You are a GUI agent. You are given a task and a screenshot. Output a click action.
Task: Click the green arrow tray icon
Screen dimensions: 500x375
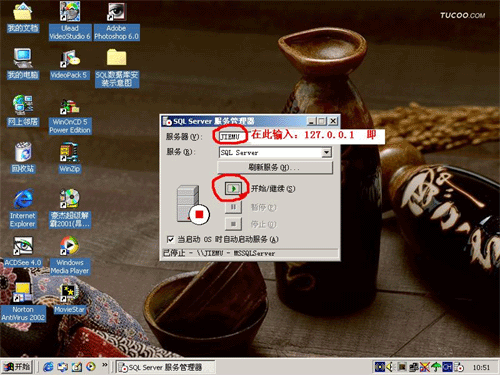(x=436, y=367)
